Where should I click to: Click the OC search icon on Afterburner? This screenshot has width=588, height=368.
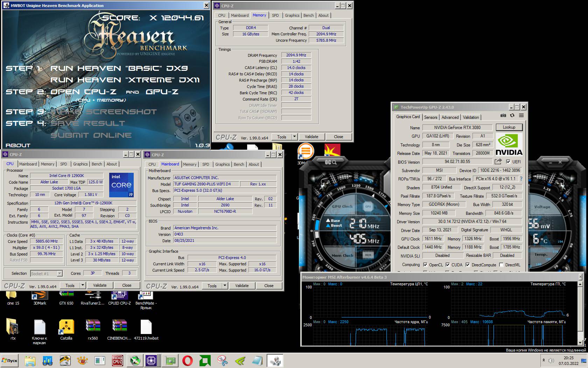[x=331, y=162]
